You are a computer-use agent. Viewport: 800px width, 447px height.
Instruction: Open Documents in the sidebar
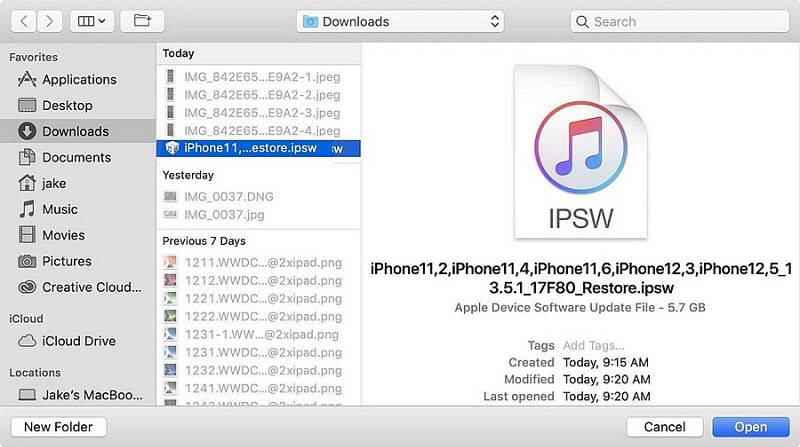pyautogui.click(x=78, y=157)
